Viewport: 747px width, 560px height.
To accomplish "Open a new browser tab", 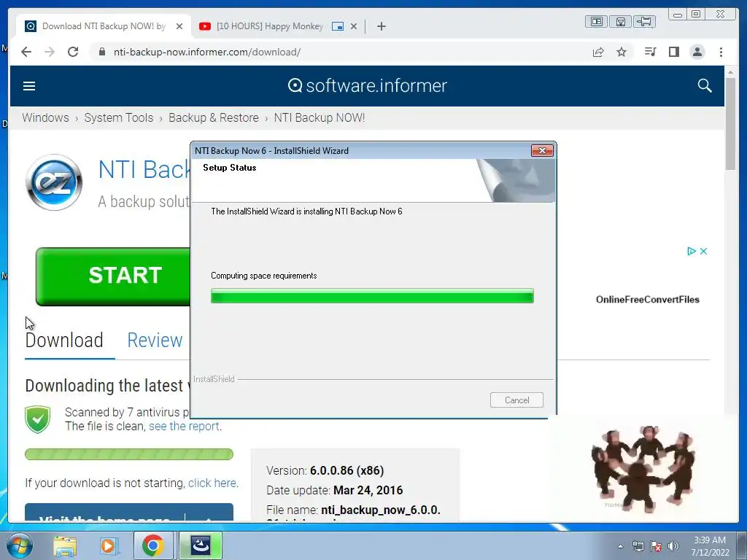I will click(381, 26).
